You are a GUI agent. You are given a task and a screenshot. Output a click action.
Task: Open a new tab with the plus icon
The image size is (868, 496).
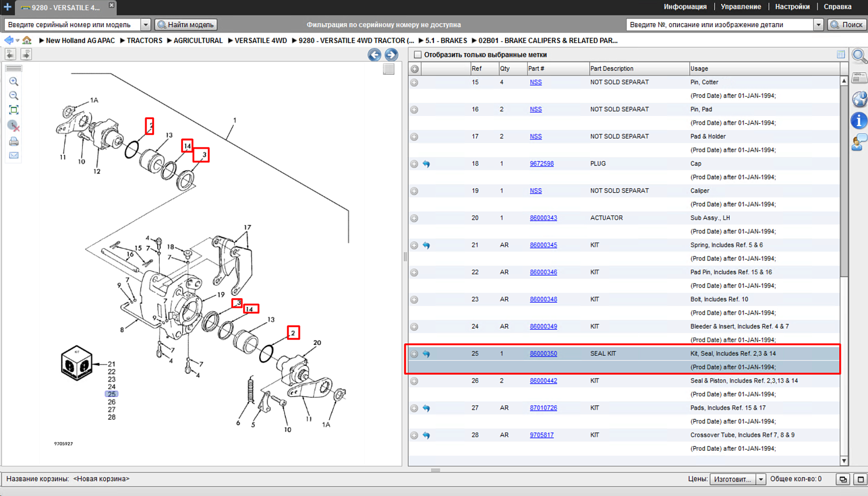(x=8, y=7)
